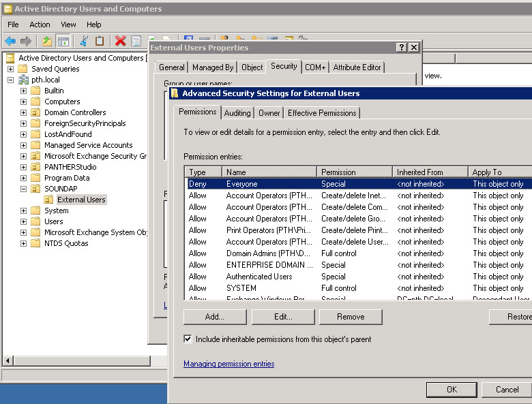Click the Active Directory Users and Computers root icon
The height and width of the screenshot is (404, 532).
10,58
